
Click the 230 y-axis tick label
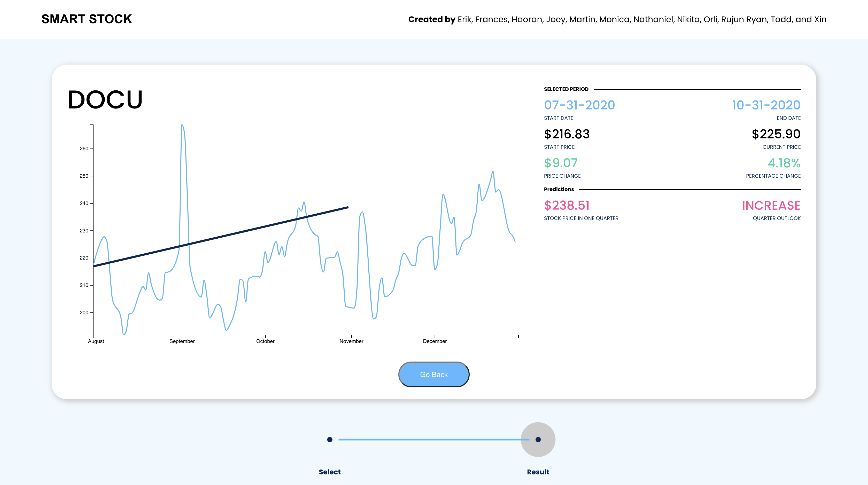coord(84,231)
